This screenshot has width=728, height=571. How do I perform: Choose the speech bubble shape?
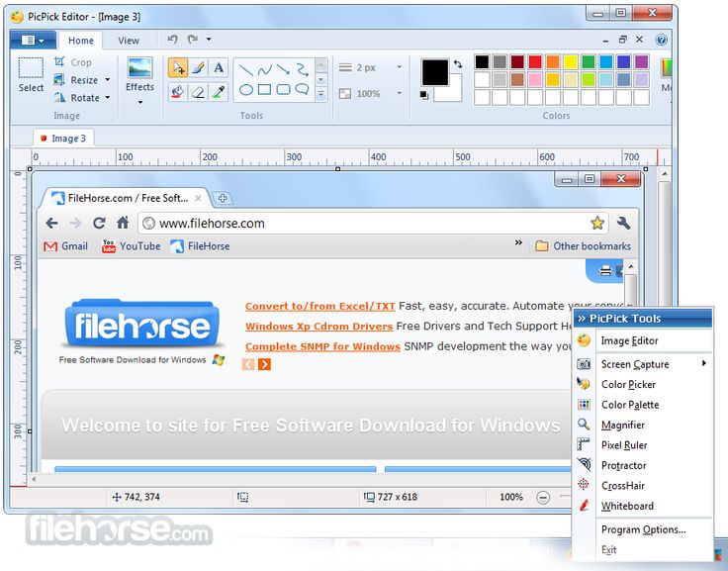point(303,89)
